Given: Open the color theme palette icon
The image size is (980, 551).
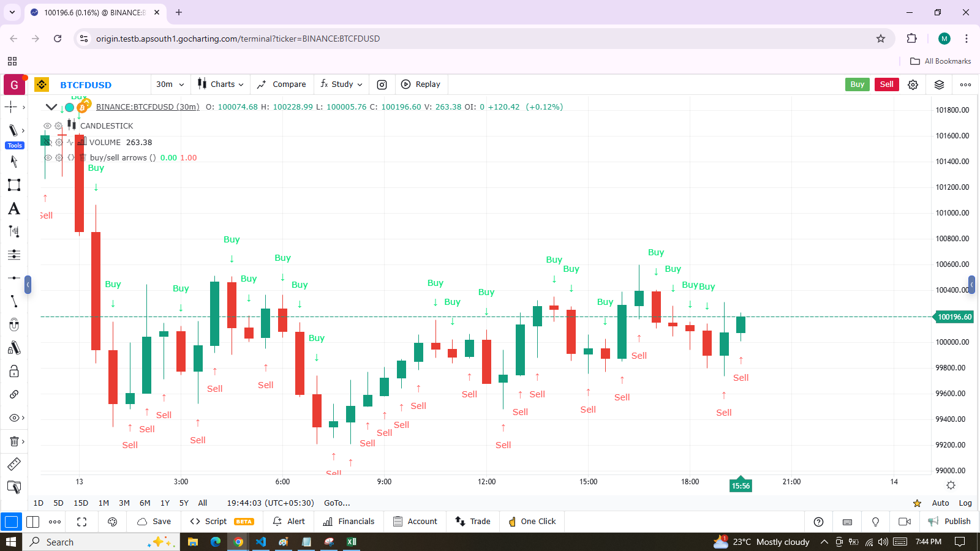Looking at the screenshot, I should pyautogui.click(x=112, y=522).
